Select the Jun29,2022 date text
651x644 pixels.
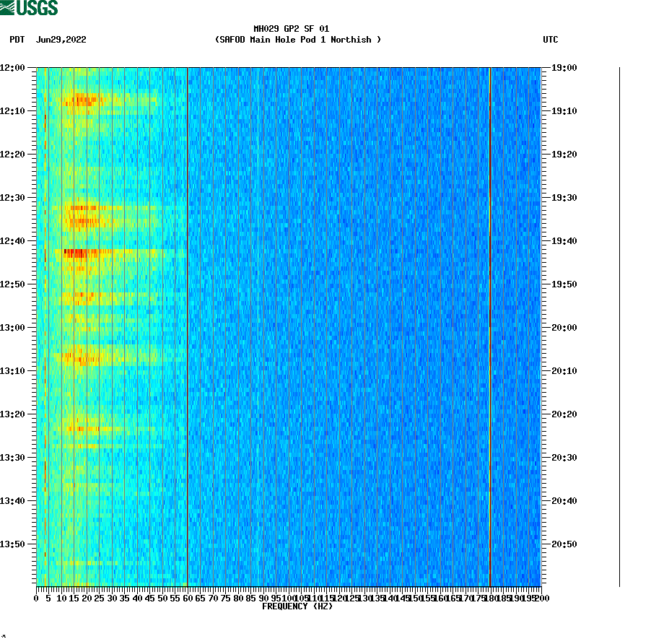click(x=61, y=40)
